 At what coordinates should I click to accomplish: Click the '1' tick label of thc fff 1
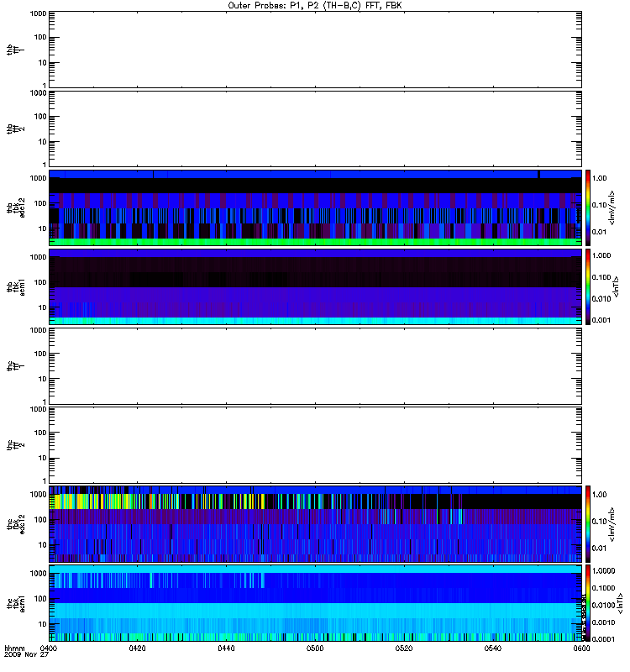45,402
